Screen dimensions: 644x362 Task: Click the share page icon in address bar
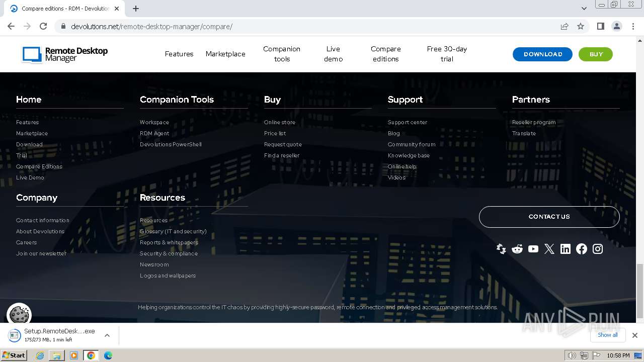click(565, 26)
